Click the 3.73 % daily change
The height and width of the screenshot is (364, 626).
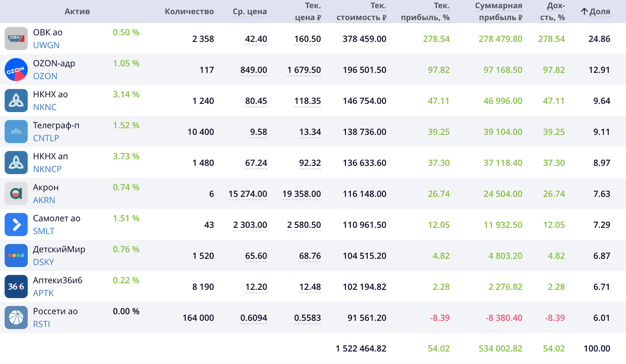click(126, 156)
